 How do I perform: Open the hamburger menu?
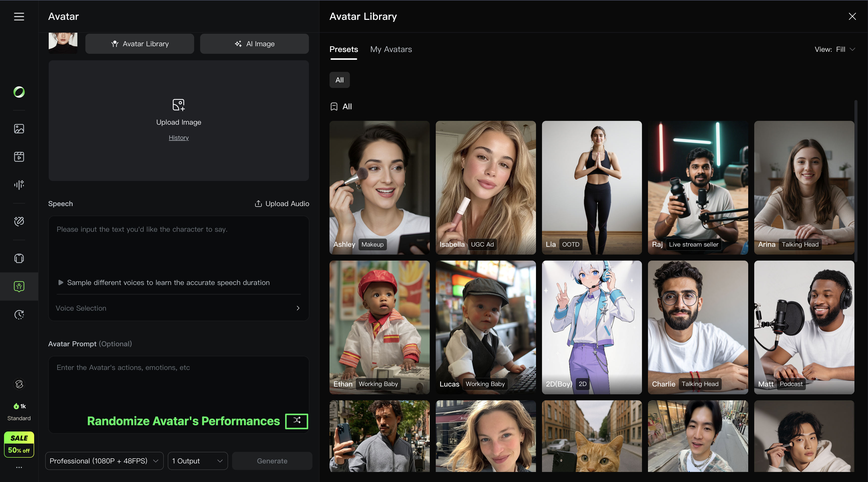click(x=19, y=17)
